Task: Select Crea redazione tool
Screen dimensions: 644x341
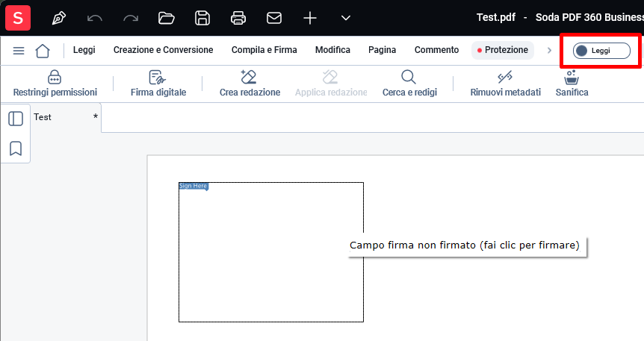Action: pos(250,84)
